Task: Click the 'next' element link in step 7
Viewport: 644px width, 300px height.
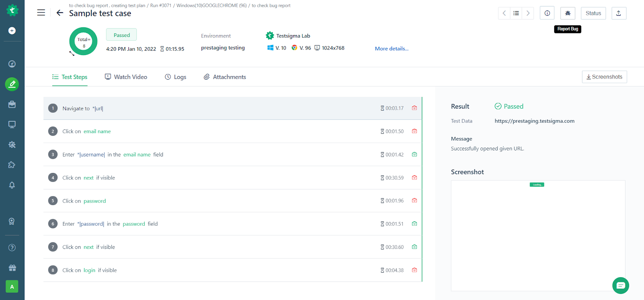Action: 89,247
